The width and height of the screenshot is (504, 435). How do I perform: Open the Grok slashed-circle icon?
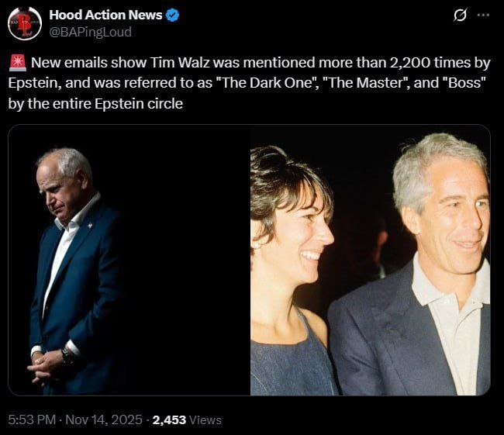[x=460, y=15]
